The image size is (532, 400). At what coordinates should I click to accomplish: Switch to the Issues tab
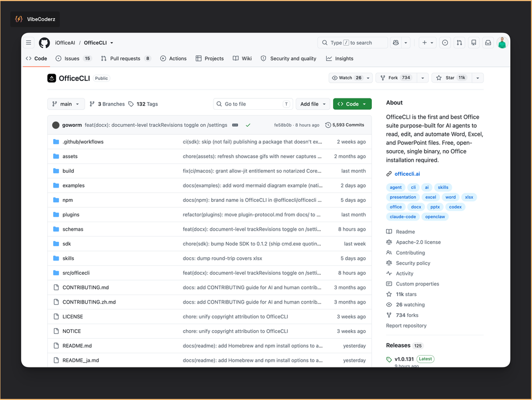pos(73,59)
